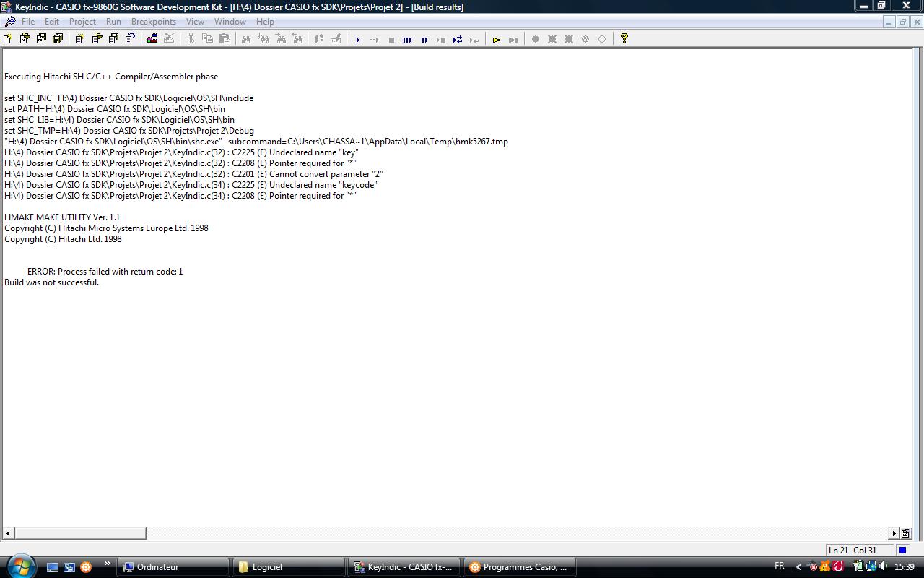Click the KeyIndic - CASIO fx taskbar button

click(x=404, y=567)
